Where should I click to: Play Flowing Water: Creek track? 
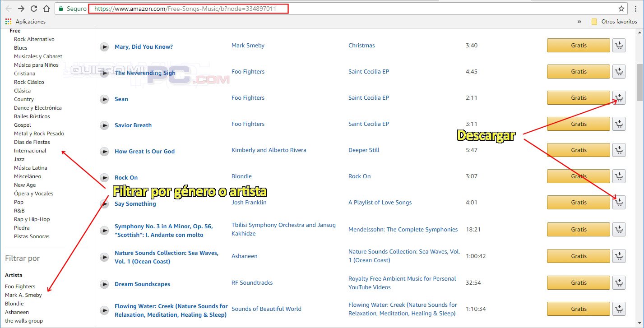point(104,310)
